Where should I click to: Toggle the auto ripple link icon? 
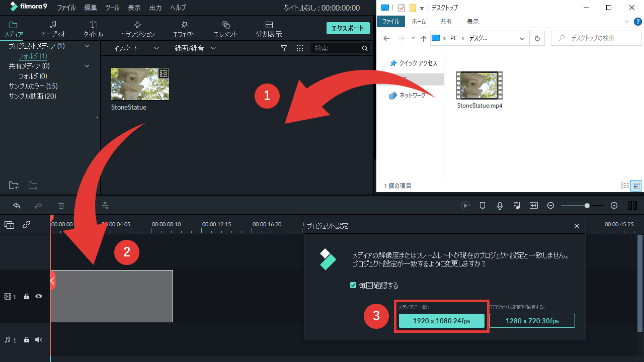[27, 225]
